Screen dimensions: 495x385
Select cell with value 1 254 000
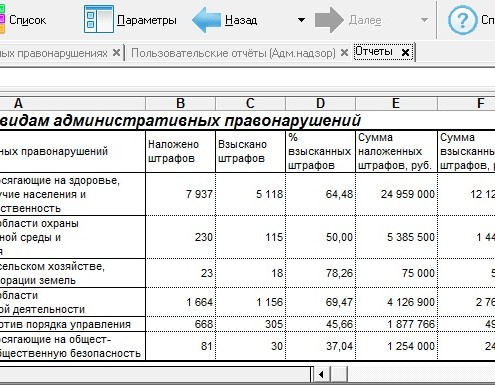pyautogui.click(x=396, y=346)
